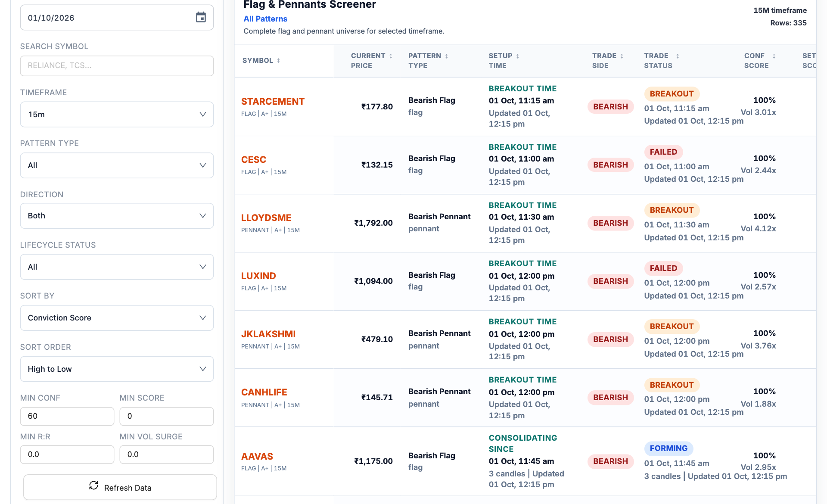This screenshot has height=504, width=827.
Task: Click CONSOLIDATING SINCE label in AAVAS row
Action: point(523,443)
